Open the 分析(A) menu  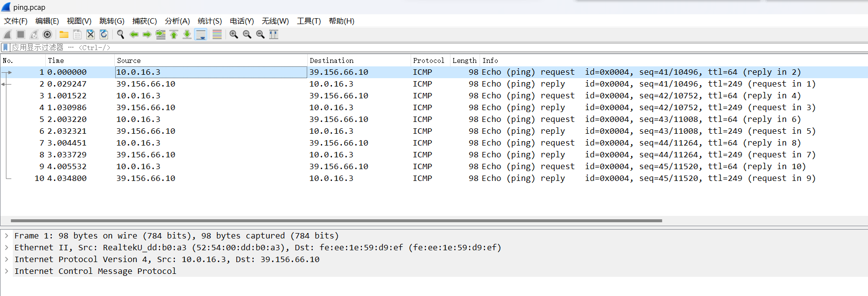click(177, 21)
